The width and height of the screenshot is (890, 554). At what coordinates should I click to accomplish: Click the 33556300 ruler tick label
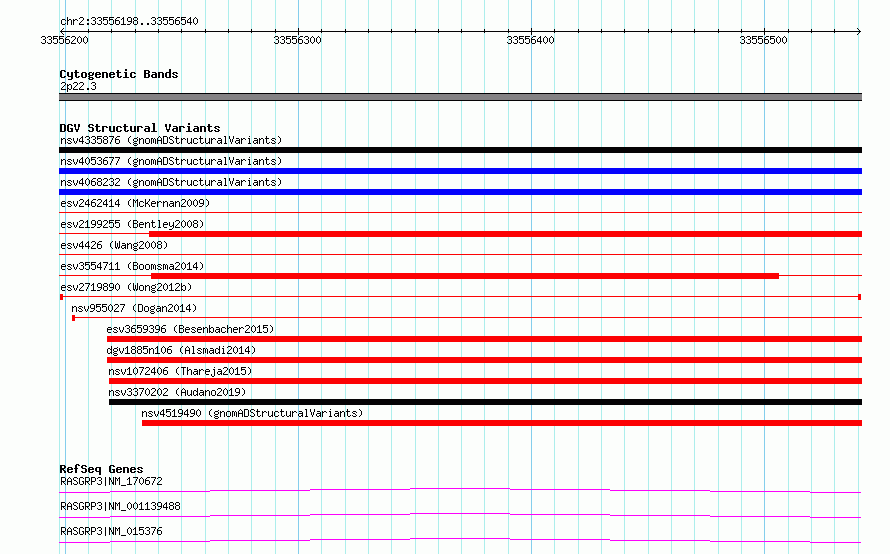point(297,40)
